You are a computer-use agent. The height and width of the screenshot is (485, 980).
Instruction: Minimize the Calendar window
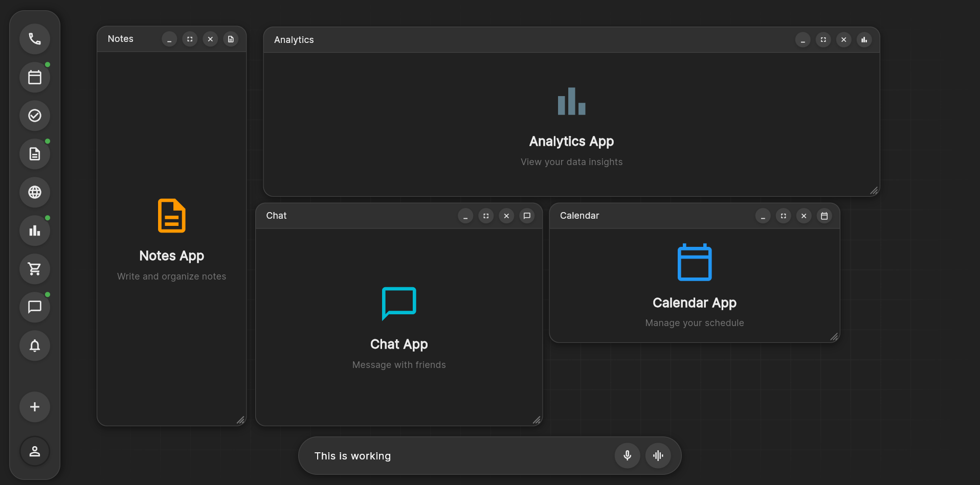(763, 216)
